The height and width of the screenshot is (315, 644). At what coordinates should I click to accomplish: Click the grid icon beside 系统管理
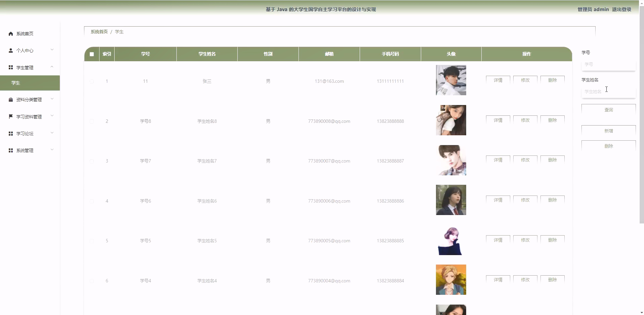click(11, 150)
